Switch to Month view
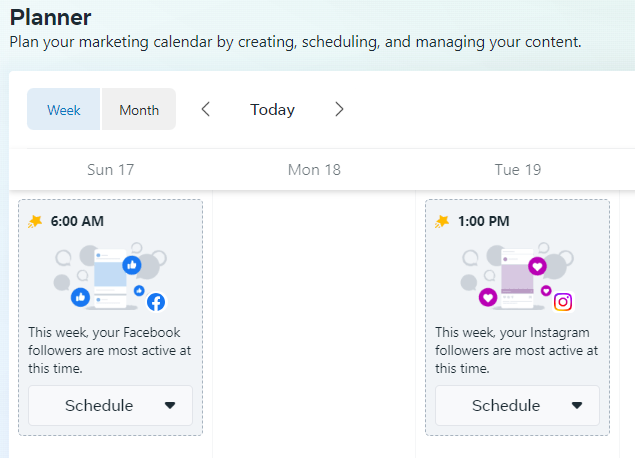This screenshot has height=458, width=635. (139, 110)
